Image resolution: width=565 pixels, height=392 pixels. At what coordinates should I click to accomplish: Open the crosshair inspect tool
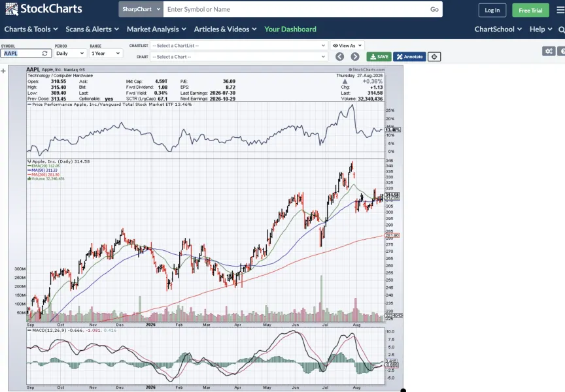pos(434,57)
